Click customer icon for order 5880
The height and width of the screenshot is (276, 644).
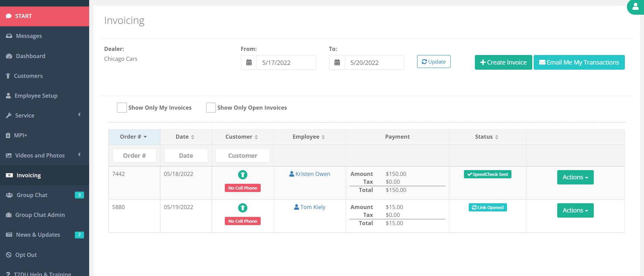point(243,208)
